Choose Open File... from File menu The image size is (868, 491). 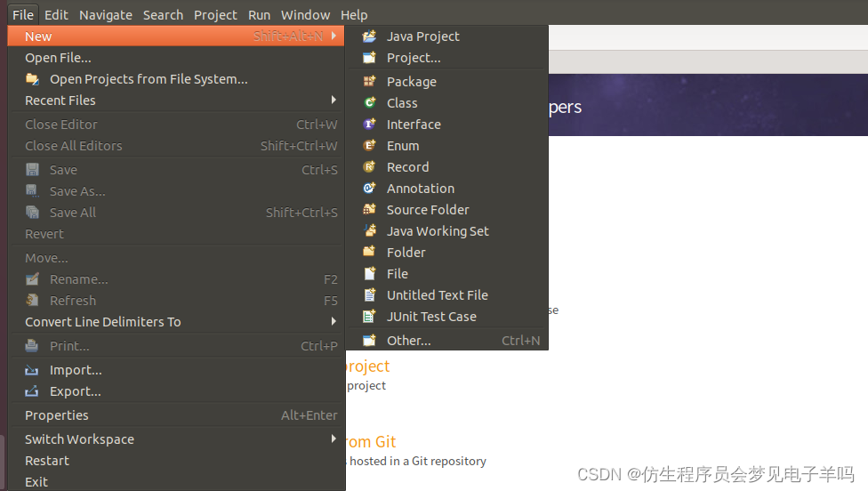[x=58, y=58]
